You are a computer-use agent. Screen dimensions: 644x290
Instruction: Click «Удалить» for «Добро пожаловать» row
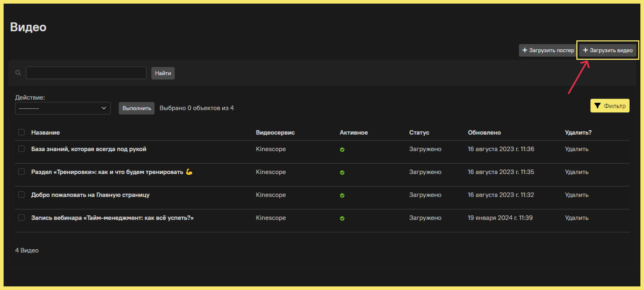(577, 195)
